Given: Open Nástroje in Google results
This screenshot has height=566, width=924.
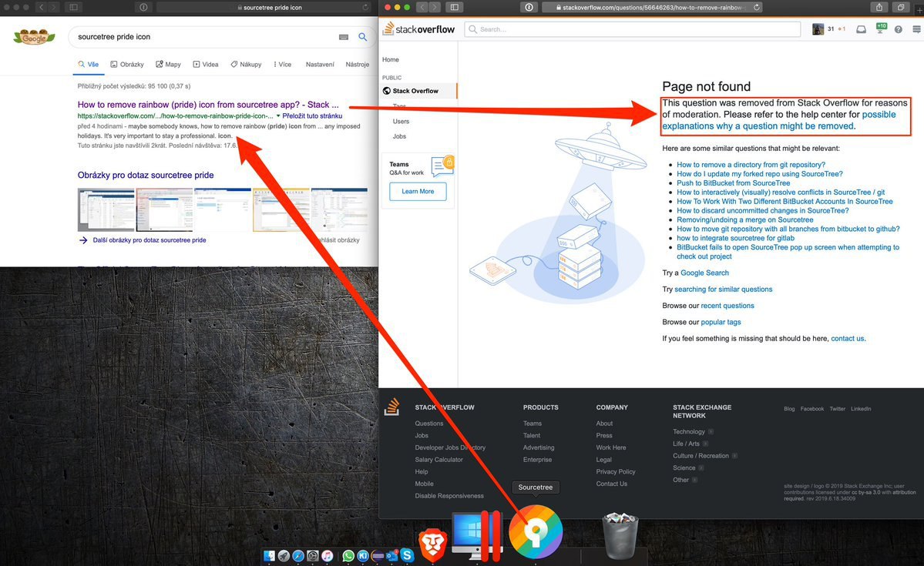Looking at the screenshot, I should [357, 64].
